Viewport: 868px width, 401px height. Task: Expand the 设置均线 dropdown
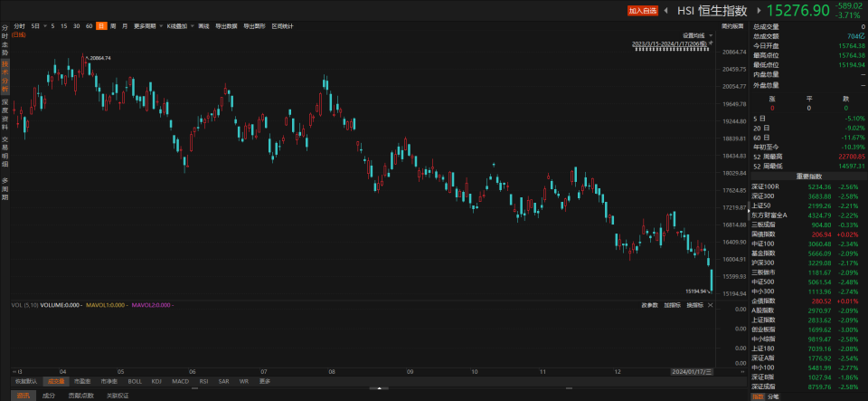(x=711, y=35)
